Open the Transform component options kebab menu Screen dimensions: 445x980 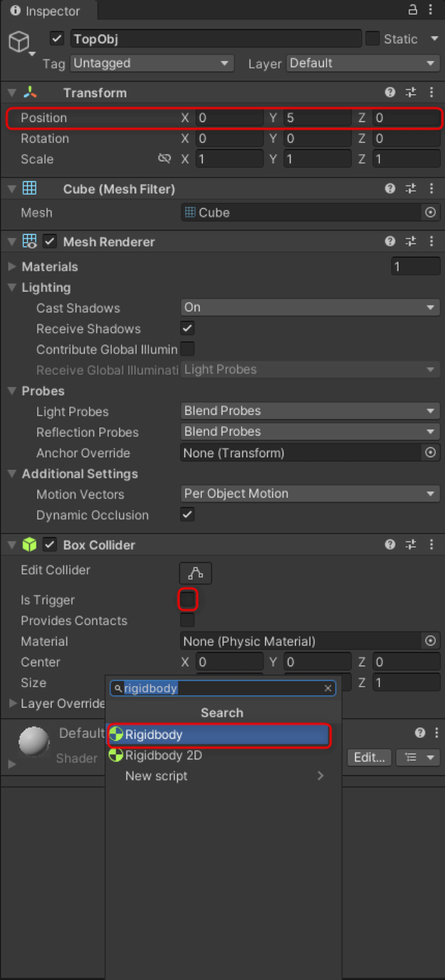coord(432,93)
